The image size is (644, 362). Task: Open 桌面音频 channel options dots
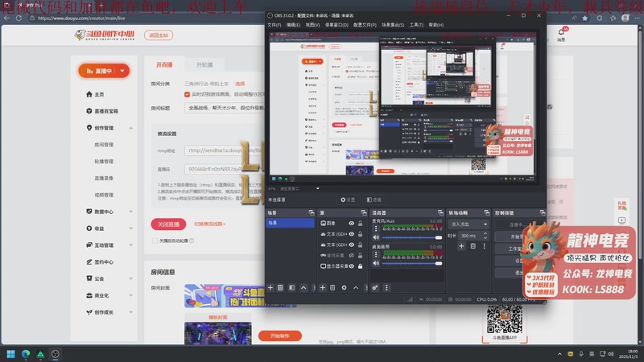[x=376, y=254]
